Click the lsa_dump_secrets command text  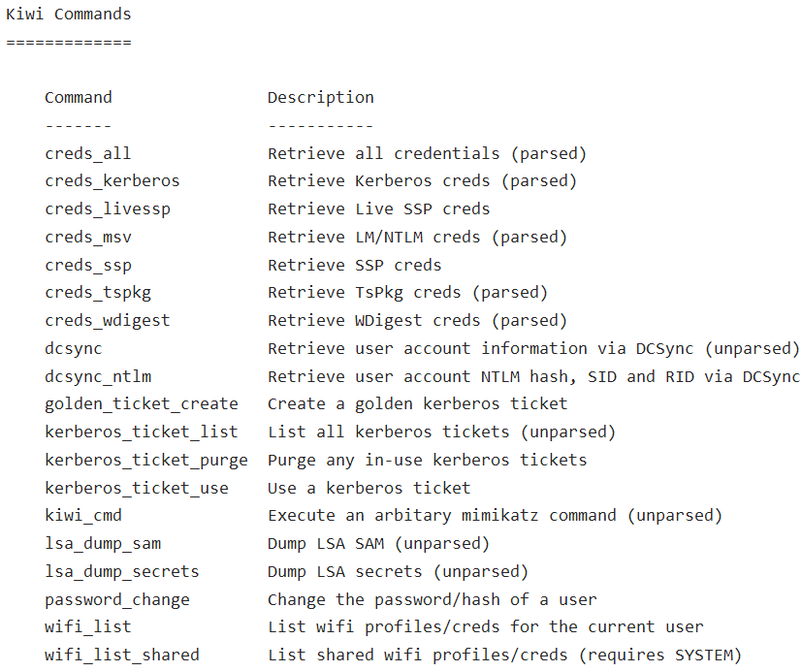tap(121, 572)
